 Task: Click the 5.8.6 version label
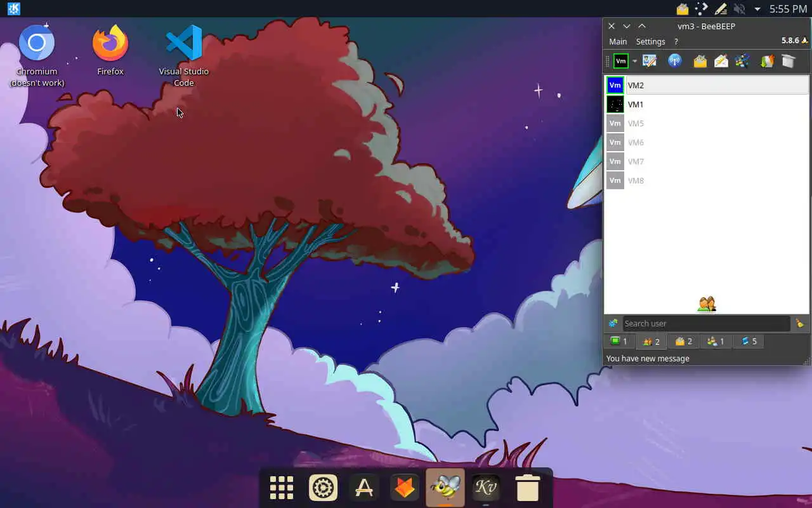[x=790, y=41]
